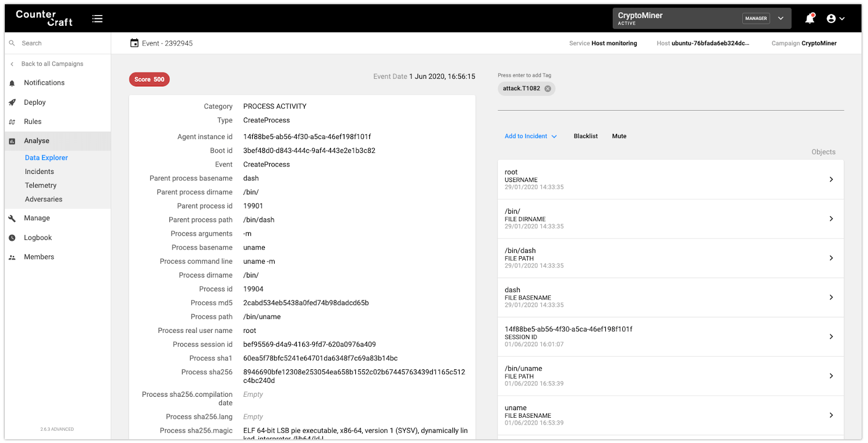Open the user account menu
The width and height of the screenshot is (868, 443).
(836, 19)
